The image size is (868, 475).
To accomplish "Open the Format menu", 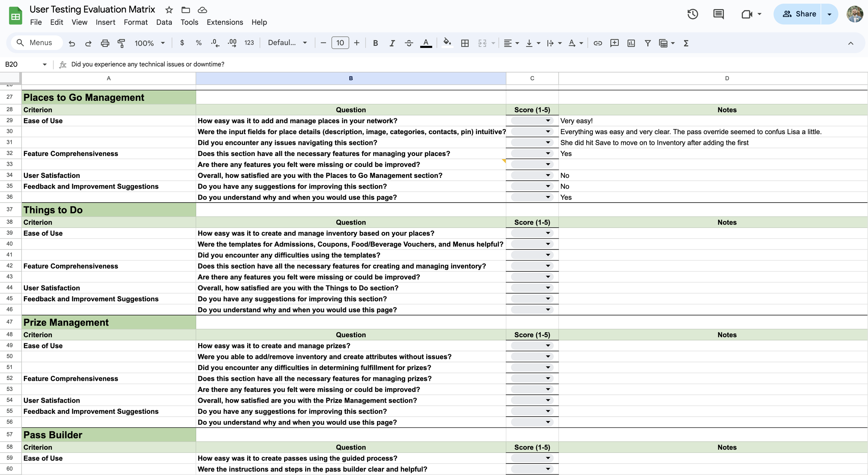I will pyautogui.click(x=135, y=22).
